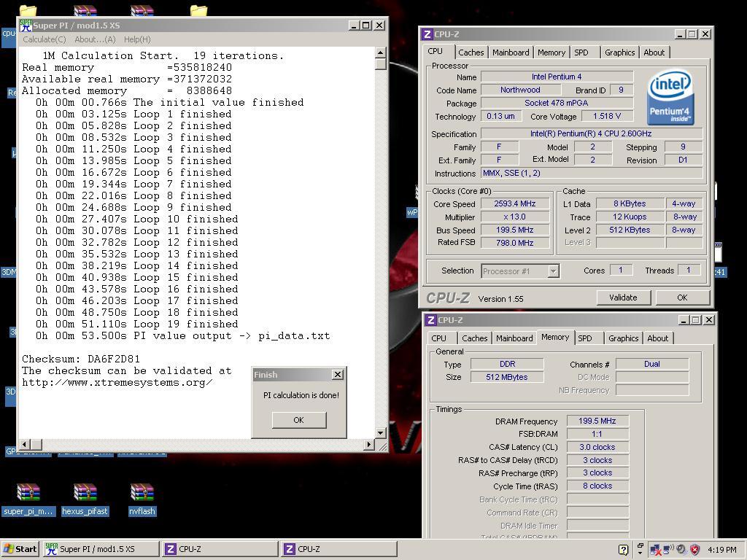Click the CAS# Latency 3.0 clocks value
Screen dimensions: 747x560
click(x=597, y=447)
